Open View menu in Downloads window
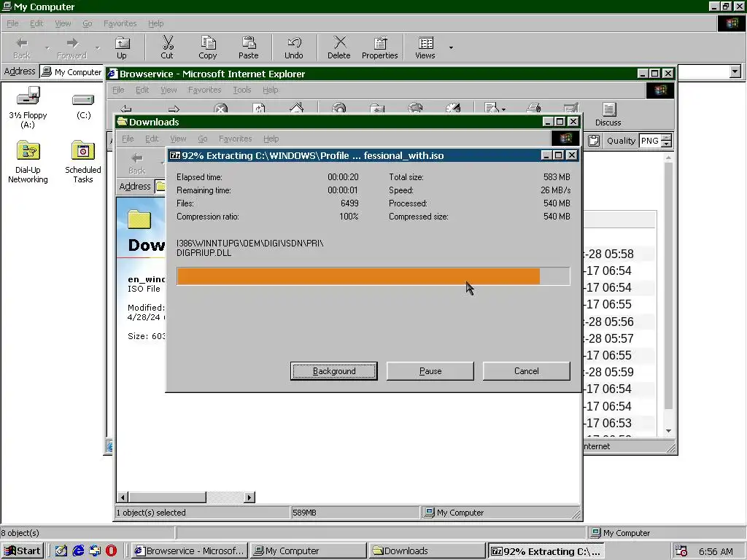Screen dimensions: 747x560 pyautogui.click(x=178, y=139)
